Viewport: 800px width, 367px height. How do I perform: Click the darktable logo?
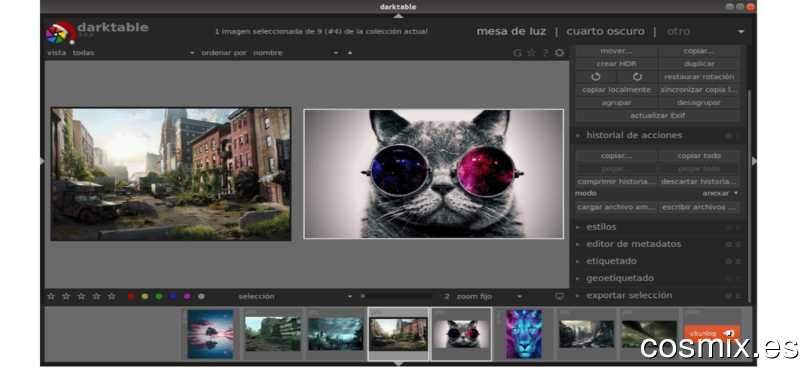(x=60, y=33)
